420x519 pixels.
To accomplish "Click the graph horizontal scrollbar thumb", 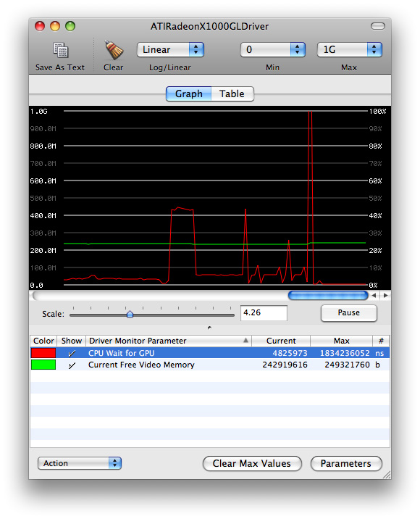I will [328, 295].
